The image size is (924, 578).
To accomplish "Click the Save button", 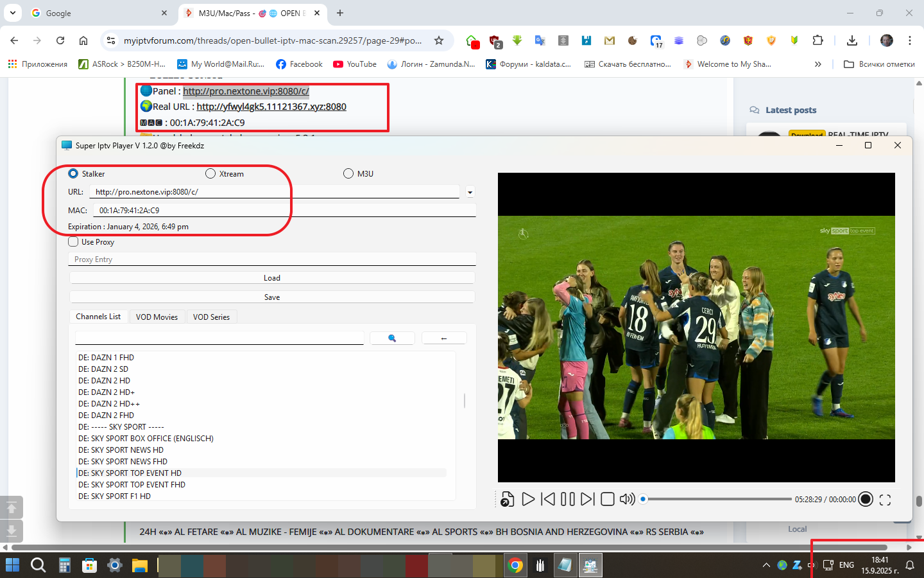I will click(x=272, y=297).
